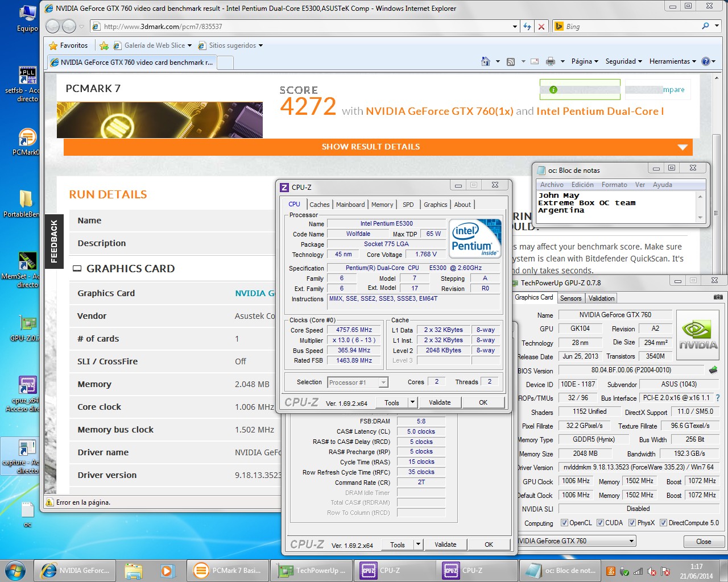Open PortableBench folder on desktop
This screenshot has height=582, width=728.
(x=26, y=203)
